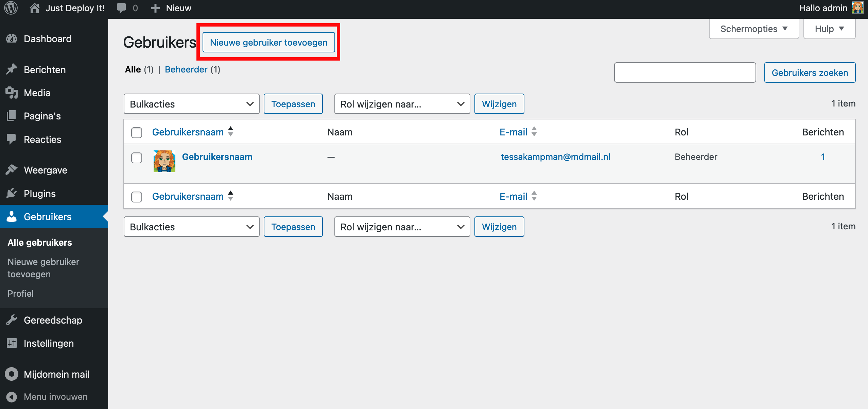
Task: Filter users by Beheerder tab
Action: click(x=186, y=69)
